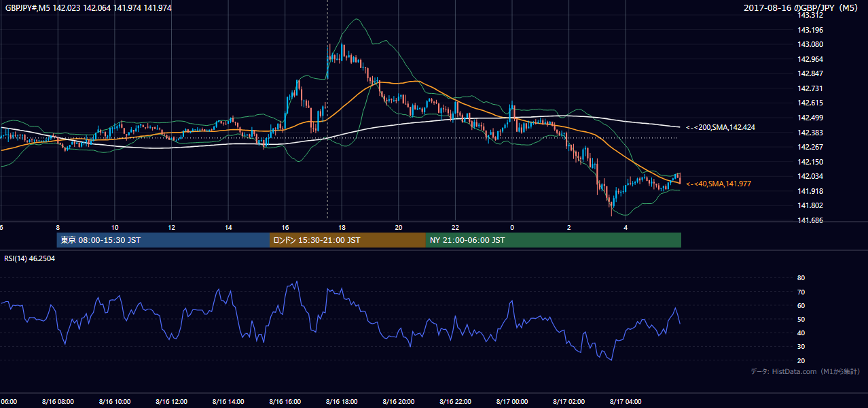
Task: Click the 8/16 14:00 bottom time label
Action: (x=228, y=401)
